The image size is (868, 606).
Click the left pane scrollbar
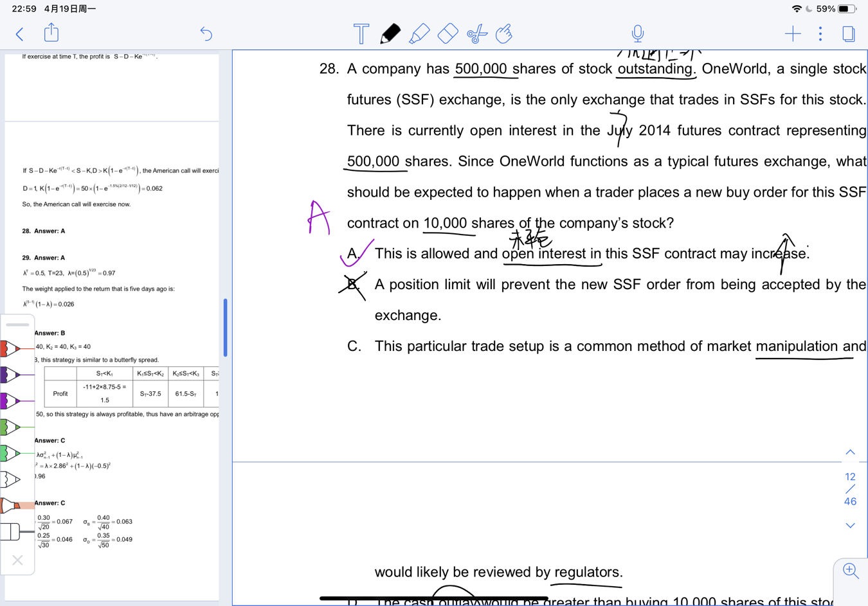[225, 328]
